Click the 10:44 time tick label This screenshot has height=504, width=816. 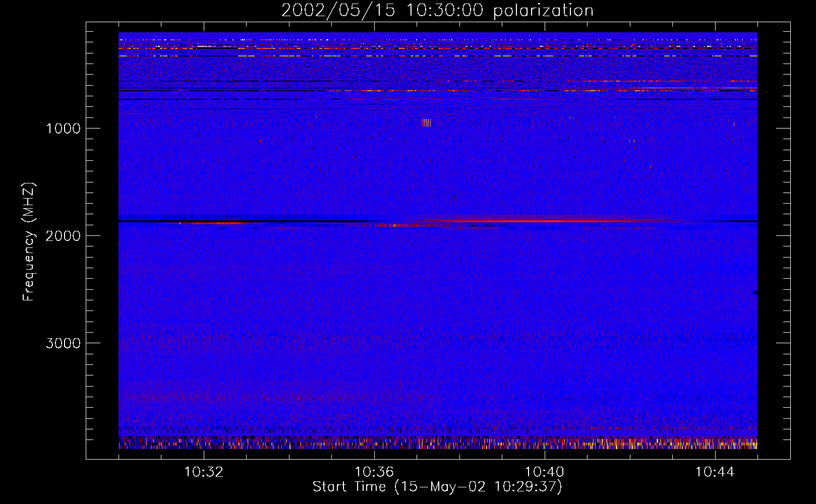click(x=715, y=472)
